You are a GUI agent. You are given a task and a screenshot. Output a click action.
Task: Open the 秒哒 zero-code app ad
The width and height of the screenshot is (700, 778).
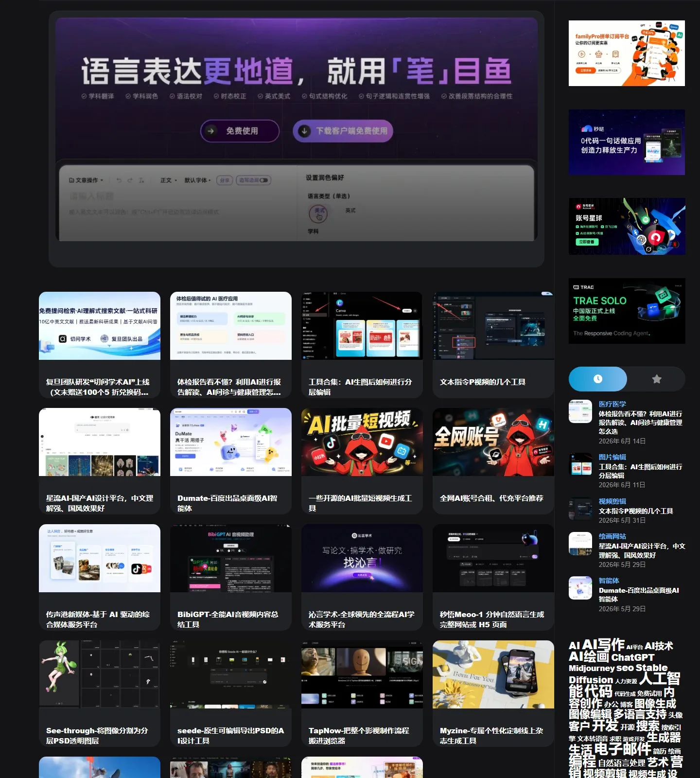pos(627,142)
